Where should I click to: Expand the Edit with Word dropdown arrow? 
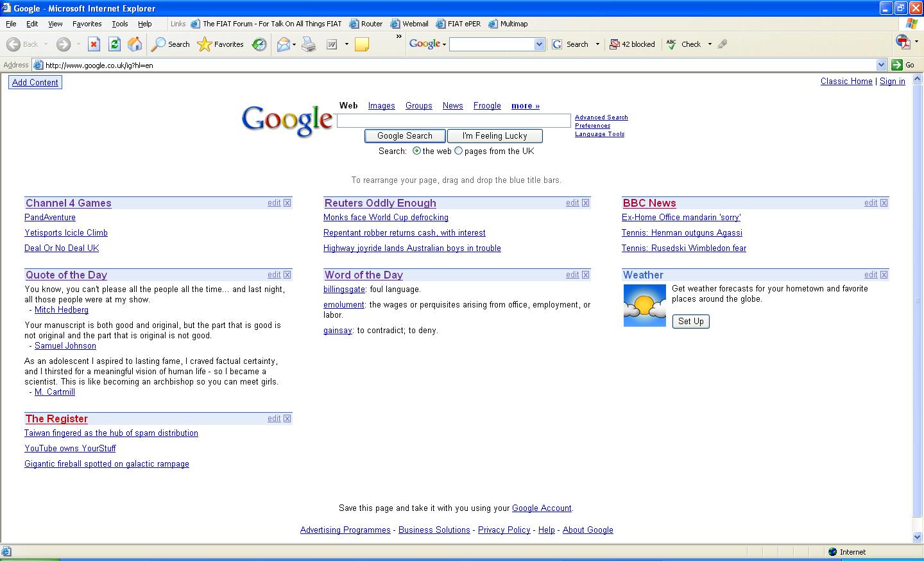tap(346, 44)
